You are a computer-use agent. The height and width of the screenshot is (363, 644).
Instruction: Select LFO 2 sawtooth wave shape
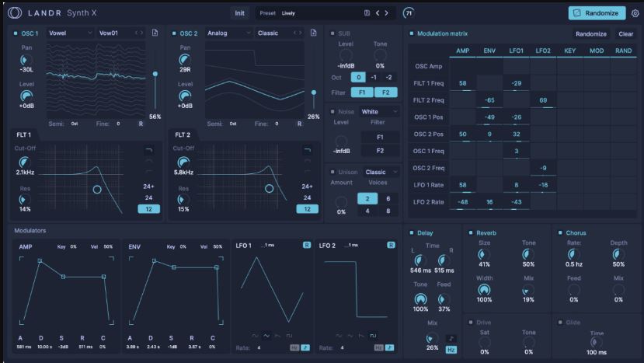tap(361, 336)
